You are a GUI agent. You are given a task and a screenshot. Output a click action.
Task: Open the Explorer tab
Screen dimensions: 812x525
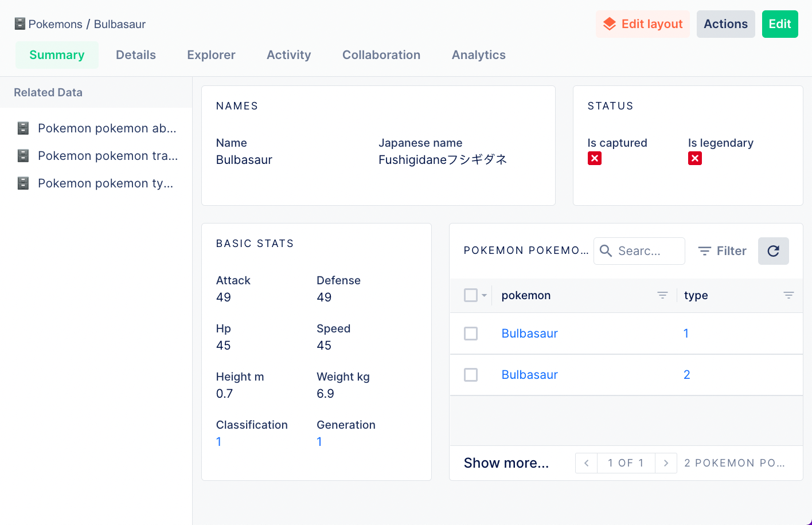point(211,55)
